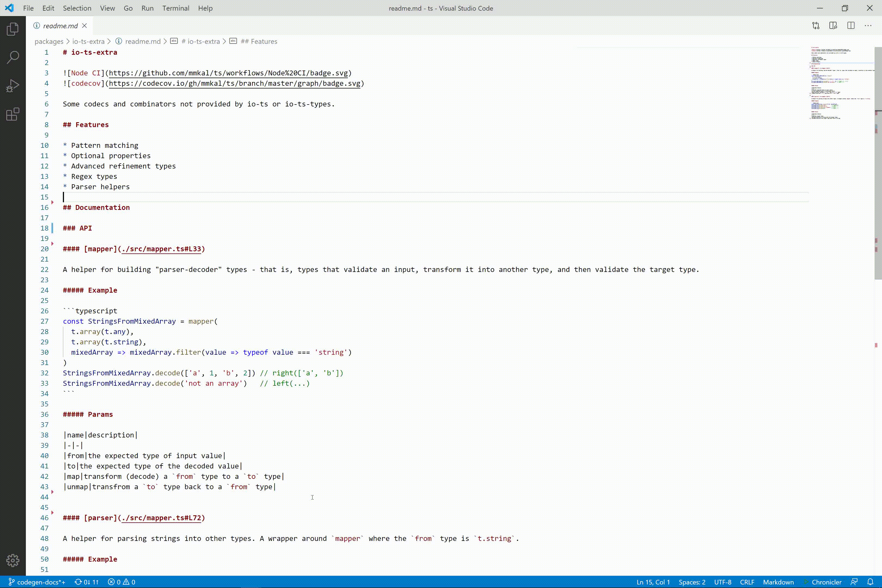
Task: Change CRLF end of line sequence
Action: [747, 582]
